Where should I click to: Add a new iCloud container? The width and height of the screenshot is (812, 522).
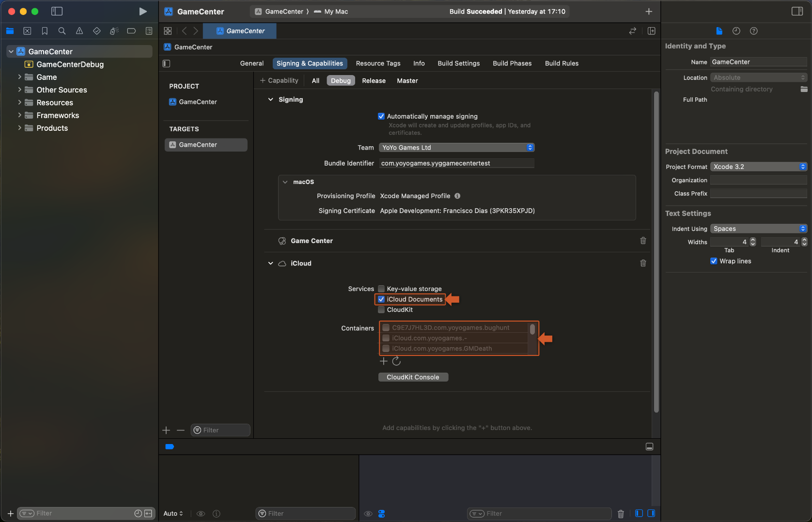[384, 361]
